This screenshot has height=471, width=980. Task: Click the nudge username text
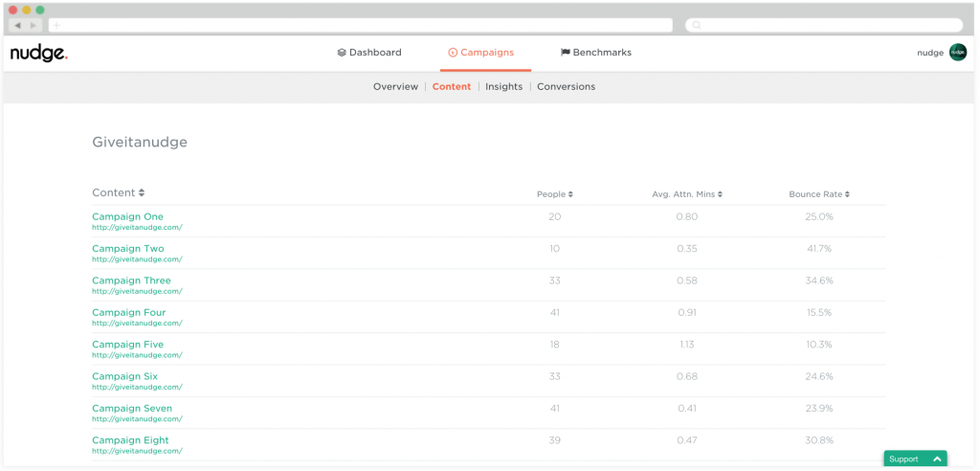click(930, 54)
